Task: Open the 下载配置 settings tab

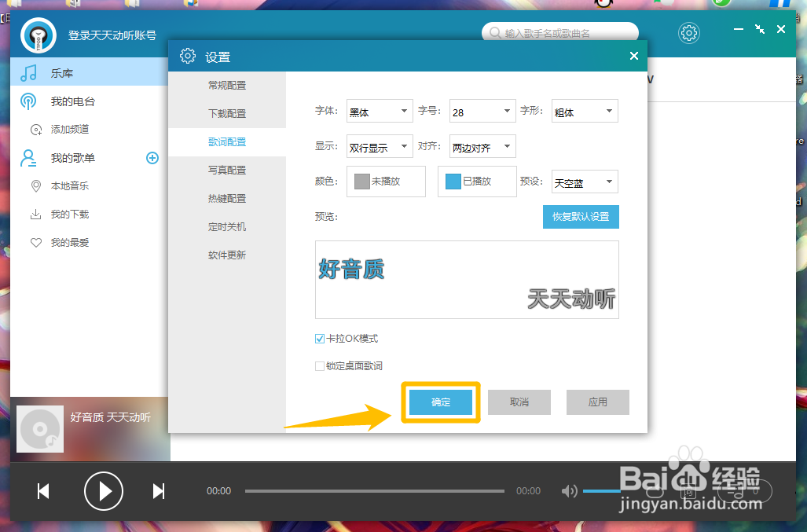Action: click(x=227, y=114)
